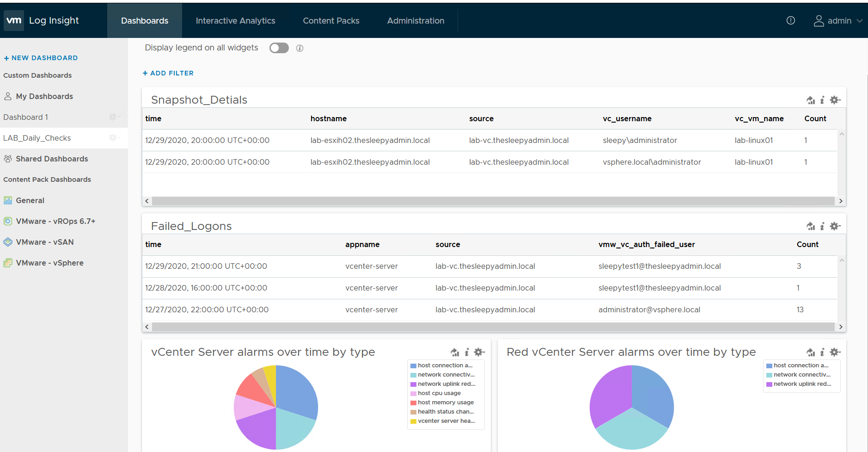Switch to the Interactive Analytics tab
868x452 pixels.
pos(236,20)
